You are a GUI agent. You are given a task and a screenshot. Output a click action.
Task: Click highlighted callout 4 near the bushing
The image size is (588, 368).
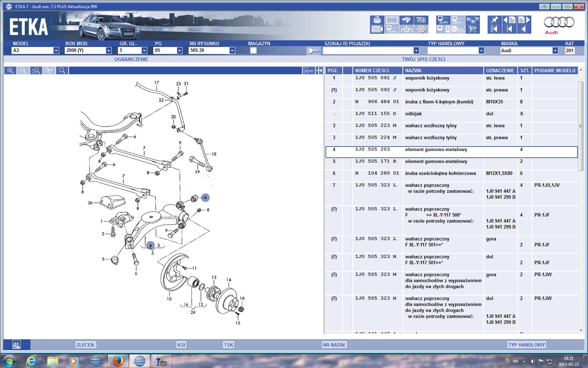click(205, 198)
